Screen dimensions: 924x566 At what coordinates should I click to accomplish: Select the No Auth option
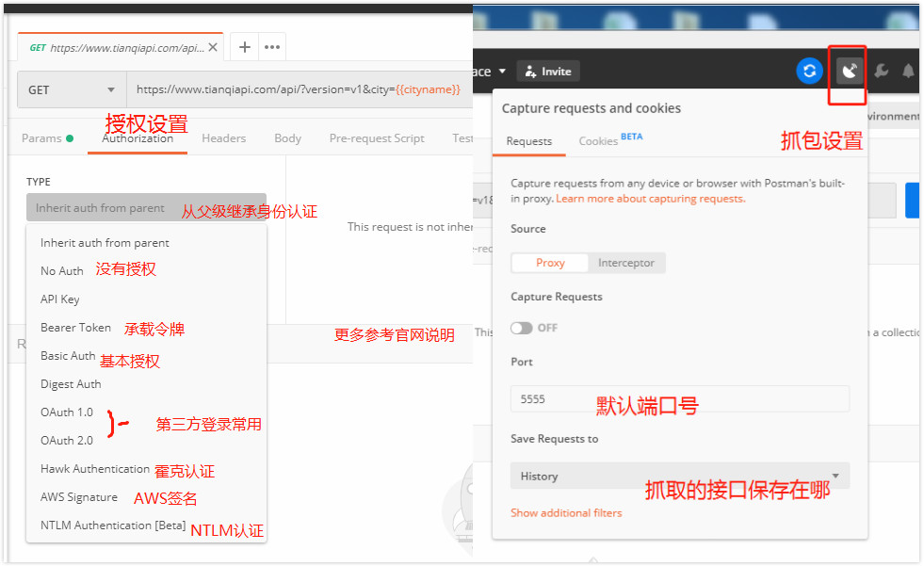point(62,271)
